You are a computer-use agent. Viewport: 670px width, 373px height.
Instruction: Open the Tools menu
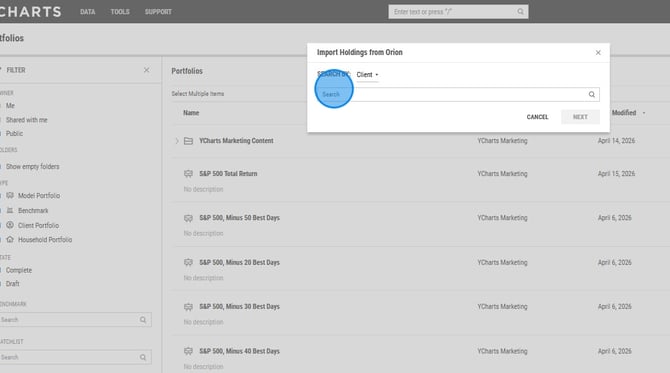pos(120,12)
